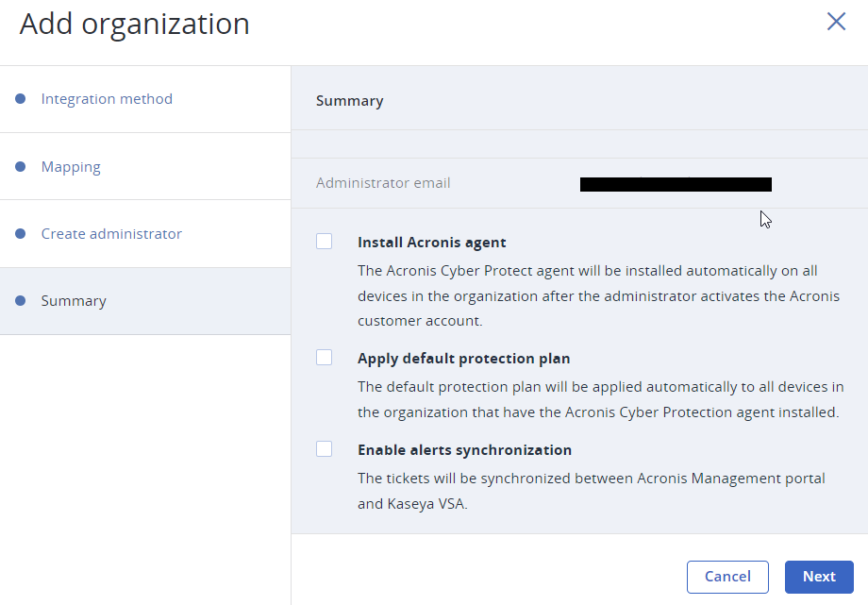Enable Install Acronis agent checkbox

pos(325,242)
